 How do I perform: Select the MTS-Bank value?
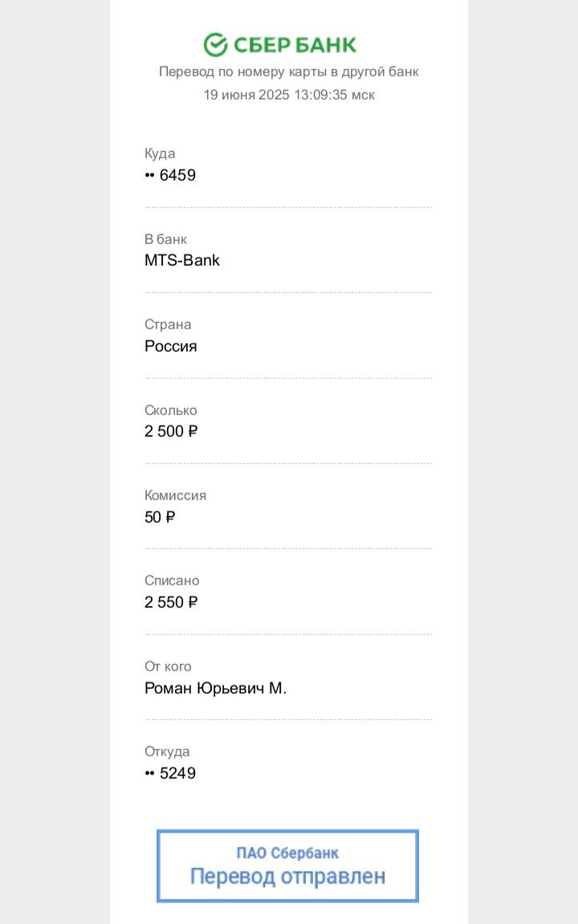coord(182,260)
